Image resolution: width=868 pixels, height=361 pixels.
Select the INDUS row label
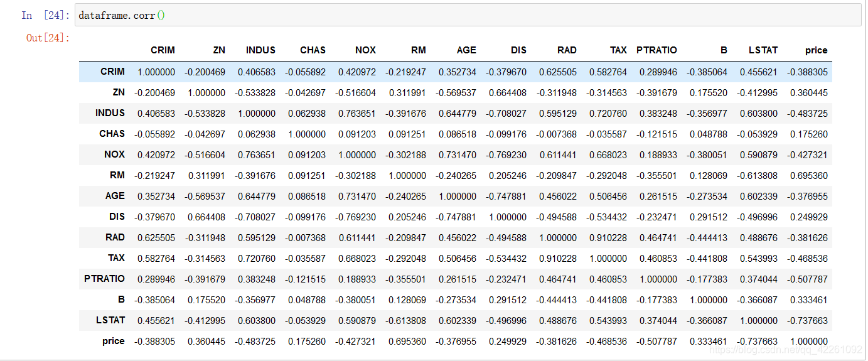(110, 113)
